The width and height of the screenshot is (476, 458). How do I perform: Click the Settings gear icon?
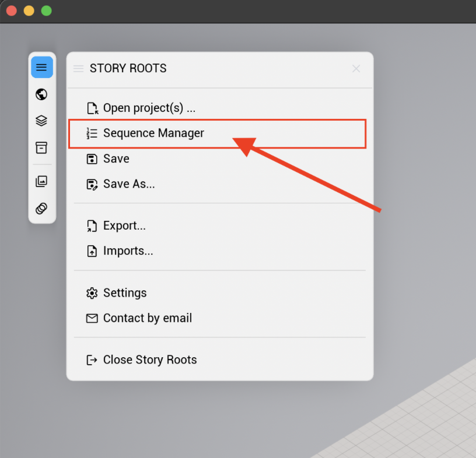point(92,293)
